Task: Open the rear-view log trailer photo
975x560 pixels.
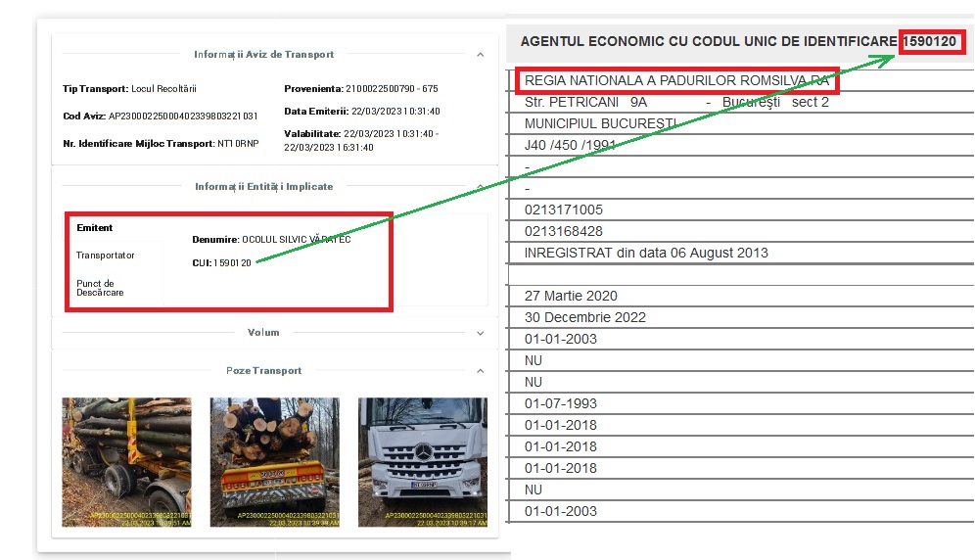Action: point(275,462)
